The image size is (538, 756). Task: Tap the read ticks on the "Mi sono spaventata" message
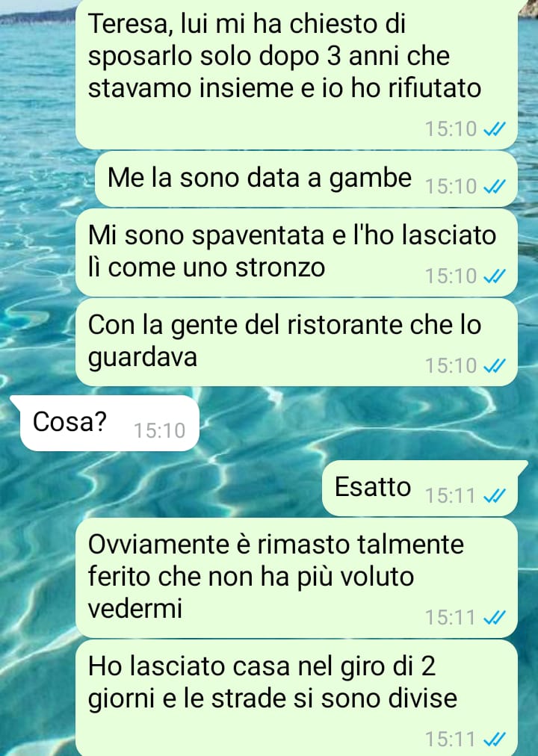coord(494,276)
